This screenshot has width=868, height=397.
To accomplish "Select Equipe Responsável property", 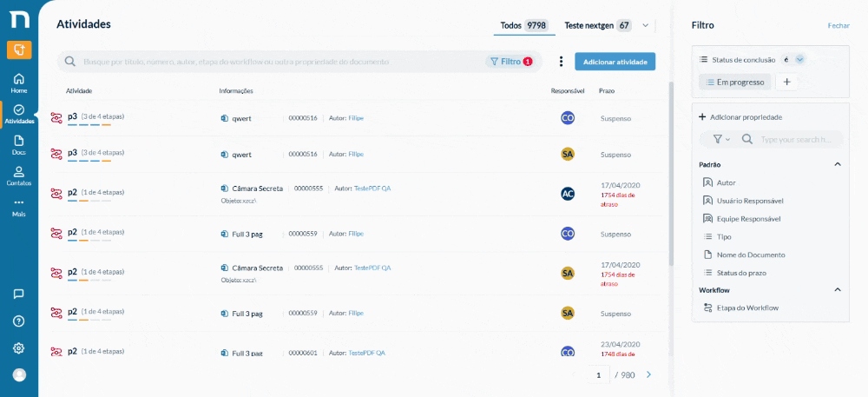I will (742, 219).
